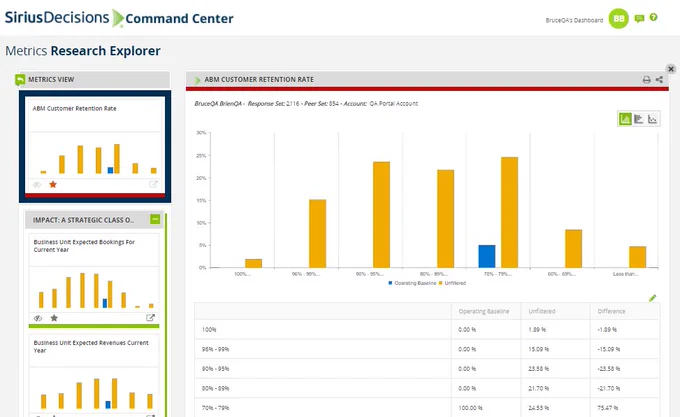Click the yellow bar for 100%

[253, 263]
